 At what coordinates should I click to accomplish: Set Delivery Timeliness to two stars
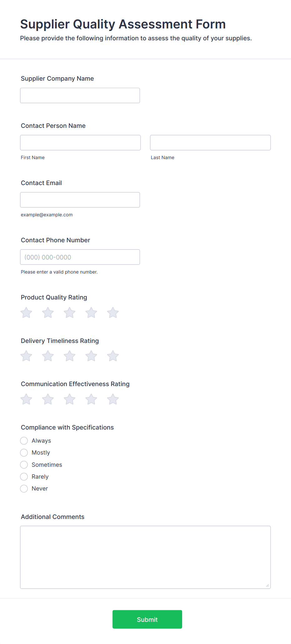click(x=48, y=356)
